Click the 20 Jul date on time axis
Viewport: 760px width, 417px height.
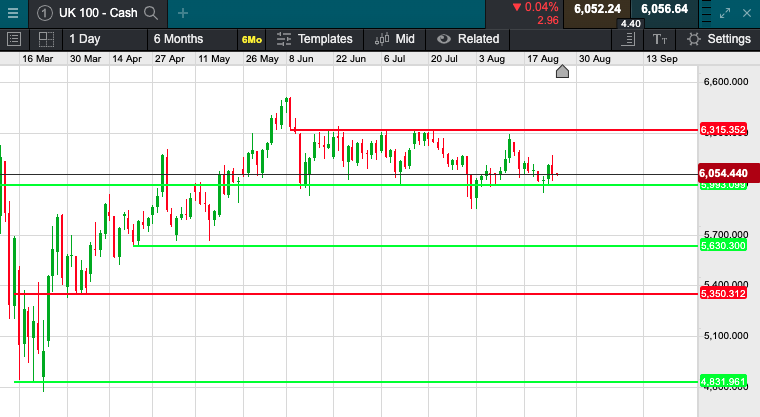pos(444,59)
